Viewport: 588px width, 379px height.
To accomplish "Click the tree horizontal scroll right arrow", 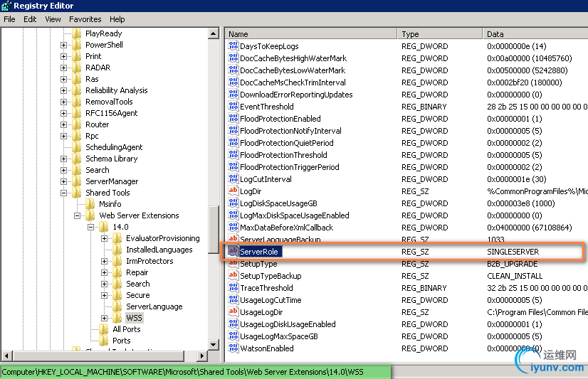I will point(201,356).
